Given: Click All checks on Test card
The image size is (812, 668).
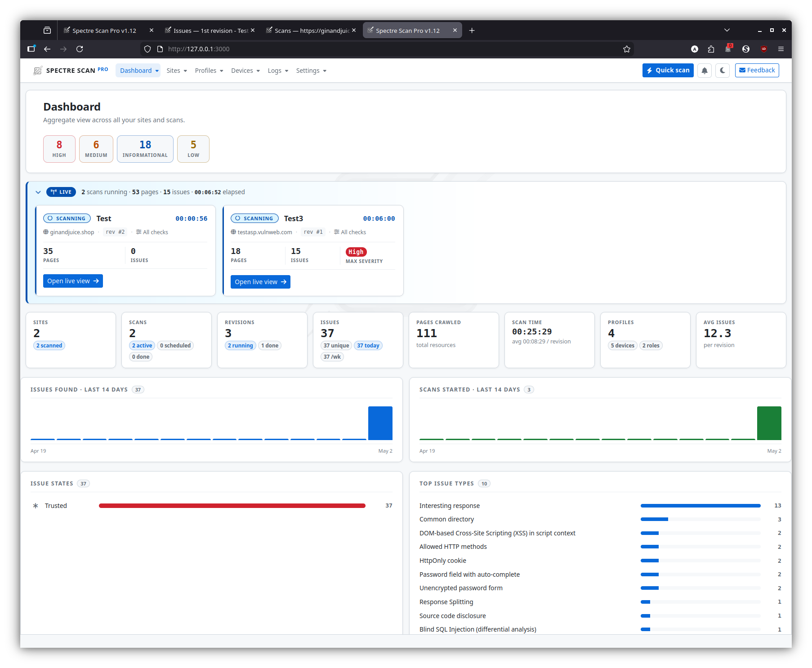Looking at the screenshot, I should pyautogui.click(x=152, y=232).
